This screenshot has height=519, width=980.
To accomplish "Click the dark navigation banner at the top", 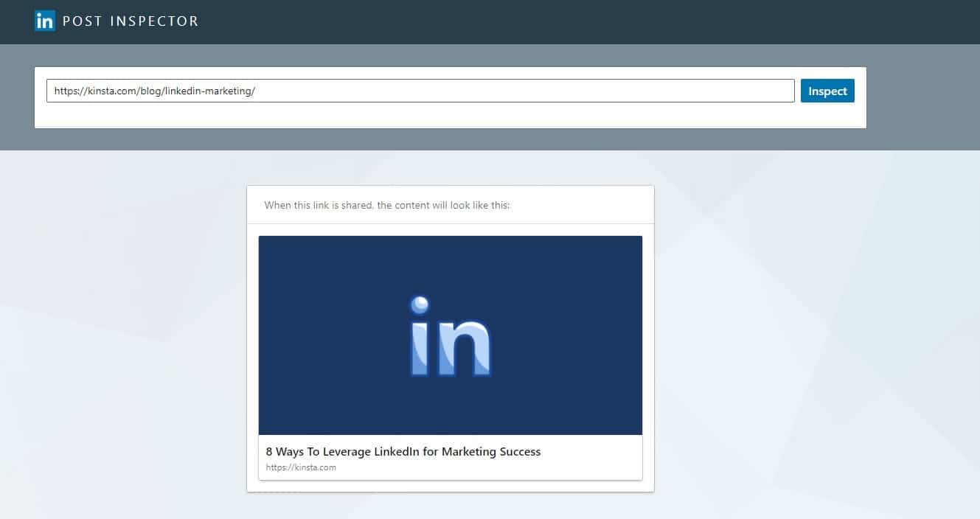I will click(x=490, y=22).
